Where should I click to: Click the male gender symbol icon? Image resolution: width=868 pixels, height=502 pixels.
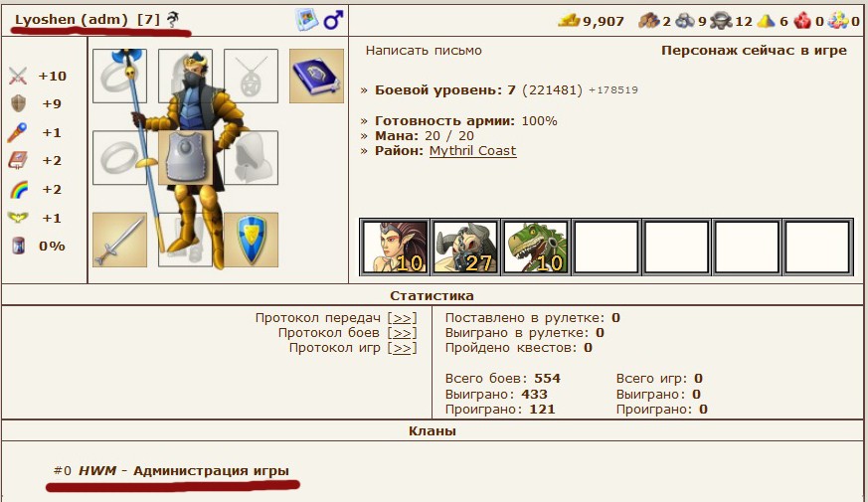tap(333, 21)
